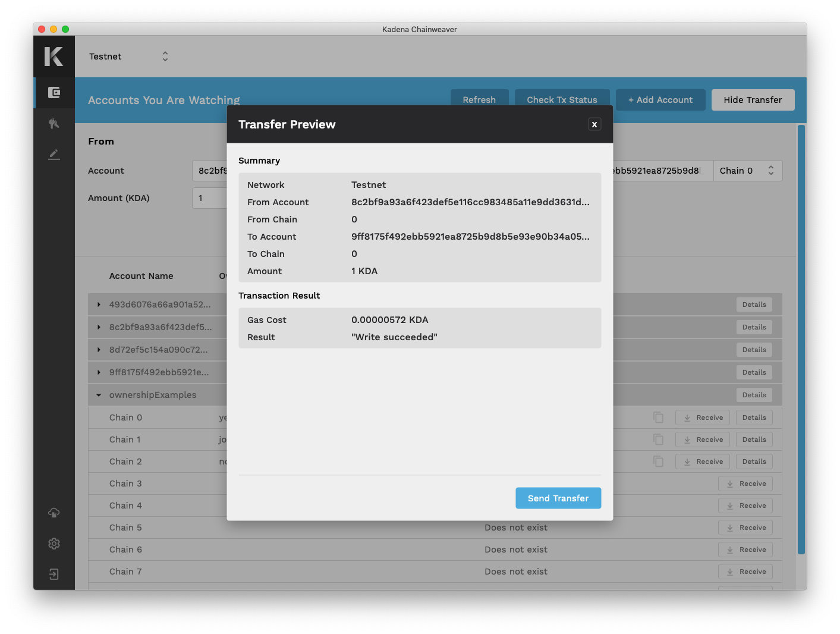Click the vertical scrollbar on the right
840x634 pixels.
[x=801, y=339]
